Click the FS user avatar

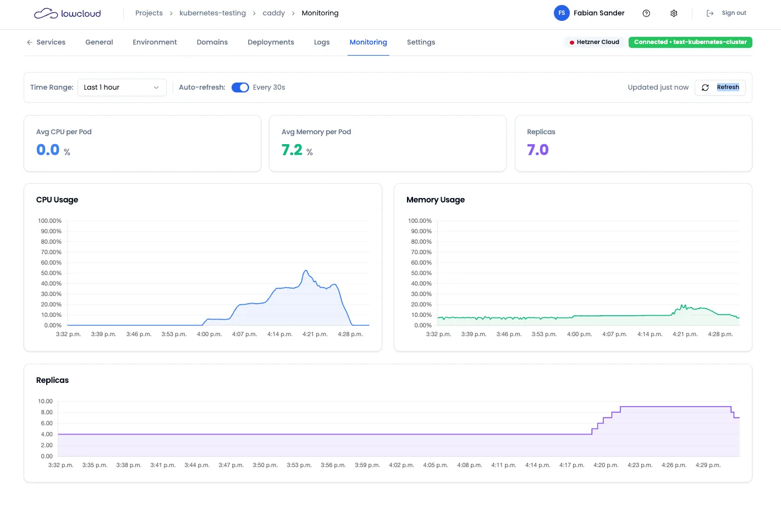click(562, 13)
